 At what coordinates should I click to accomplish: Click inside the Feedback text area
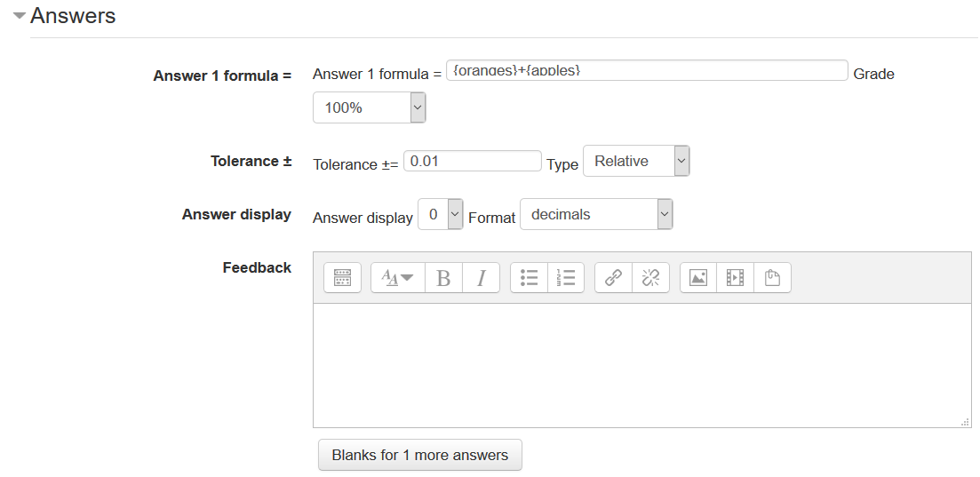[641, 365]
